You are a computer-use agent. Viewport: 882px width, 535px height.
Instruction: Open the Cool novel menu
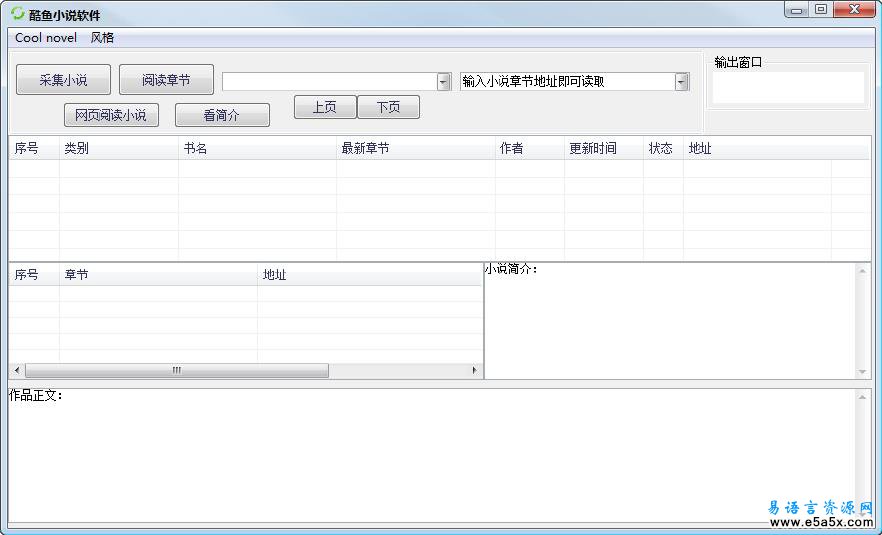coord(46,38)
